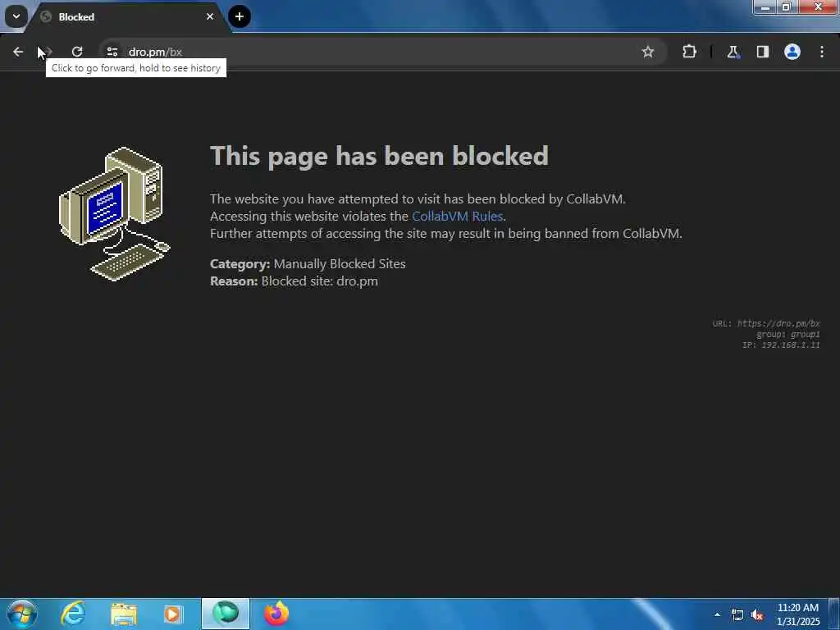840x630 pixels.
Task: View site information icon in address bar
Action: tap(112, 52)
